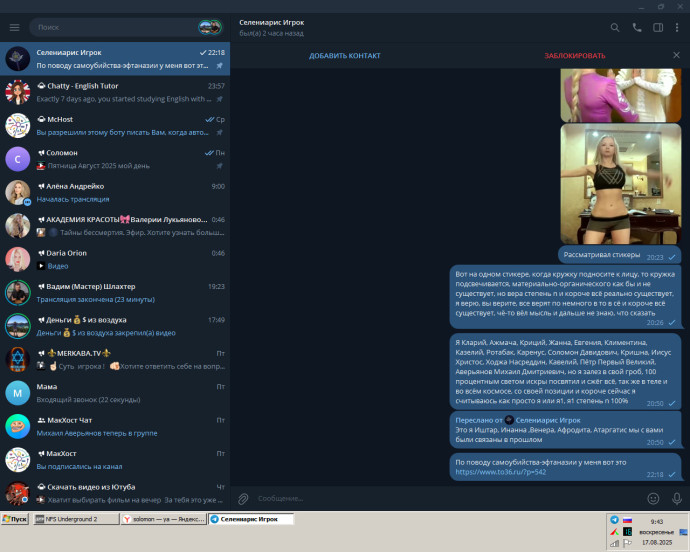690x552 pixels.
Task: Record a voice message with microphone
Action: pos(677,498)
